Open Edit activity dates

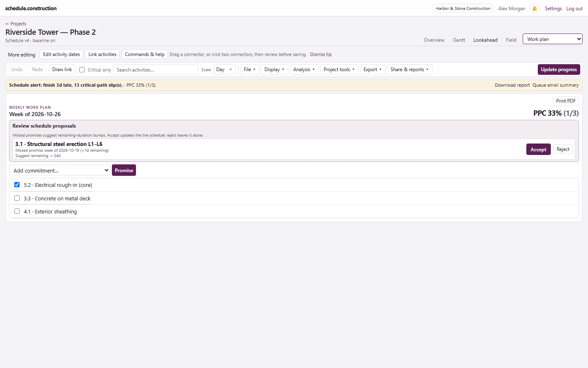tap(62, 54)
